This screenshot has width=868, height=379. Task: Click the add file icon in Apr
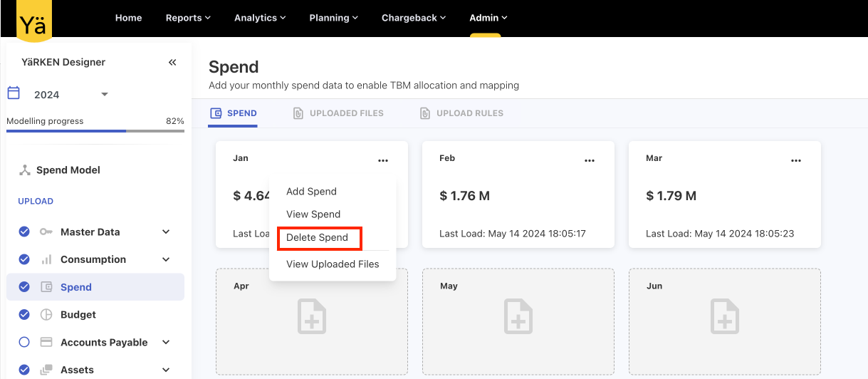pyautogui.click(x=312, y=316)
